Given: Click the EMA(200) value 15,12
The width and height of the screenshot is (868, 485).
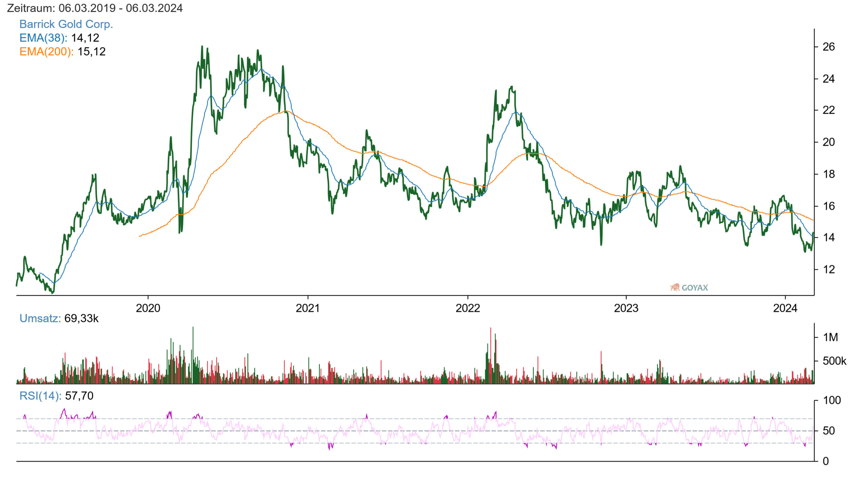Looking at the screenshot, I should [92, 52].
